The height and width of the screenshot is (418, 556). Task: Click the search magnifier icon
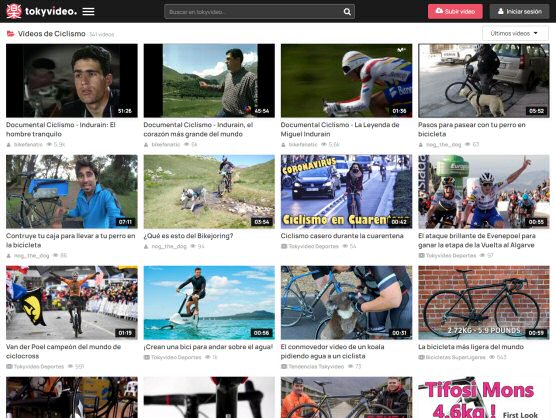347,12
